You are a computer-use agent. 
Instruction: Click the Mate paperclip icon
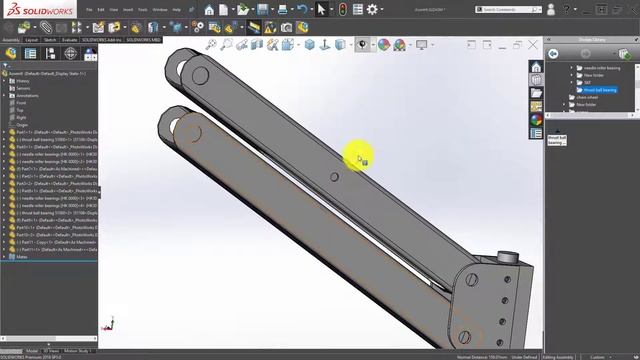point(46,27)
